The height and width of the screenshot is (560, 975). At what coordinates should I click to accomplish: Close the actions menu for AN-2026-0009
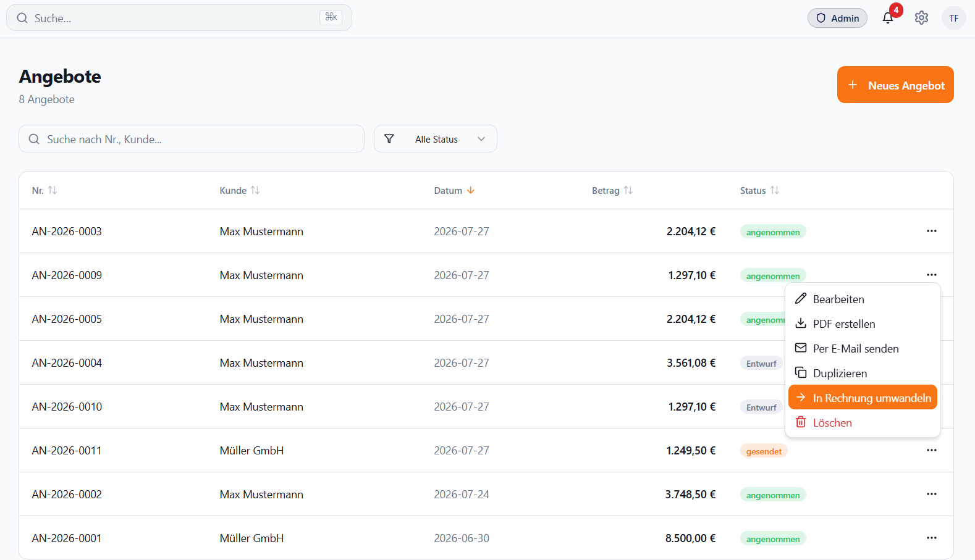tap(932, 275)
